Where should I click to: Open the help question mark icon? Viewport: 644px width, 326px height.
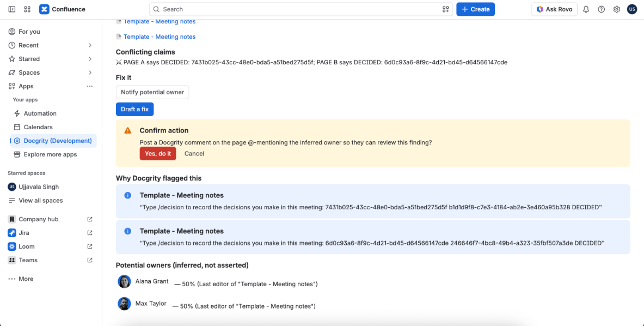tap(602, 9)
